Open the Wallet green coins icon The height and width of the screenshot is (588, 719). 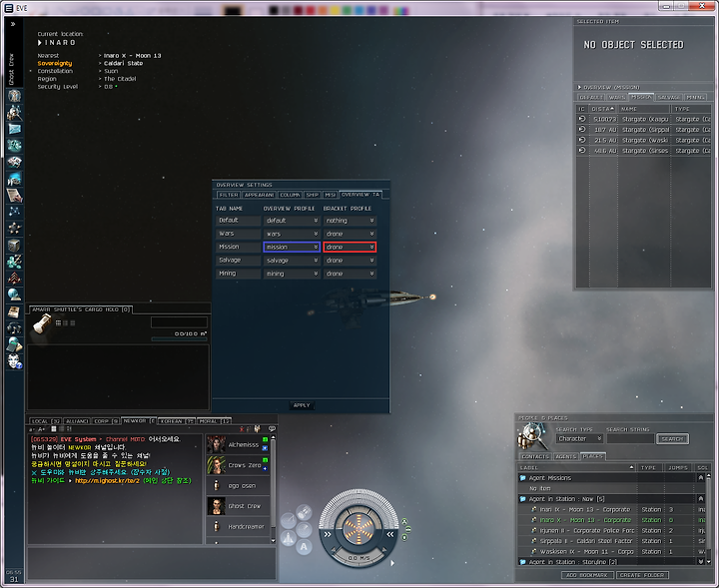[x=14, y=262]
